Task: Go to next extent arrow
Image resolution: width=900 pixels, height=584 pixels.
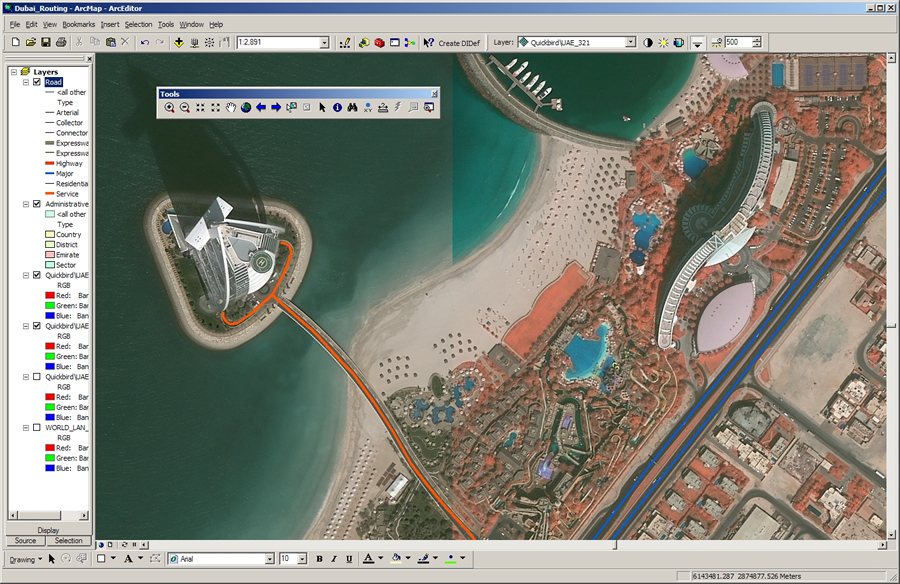Action: pyautogui.click(x=276, y=107)
